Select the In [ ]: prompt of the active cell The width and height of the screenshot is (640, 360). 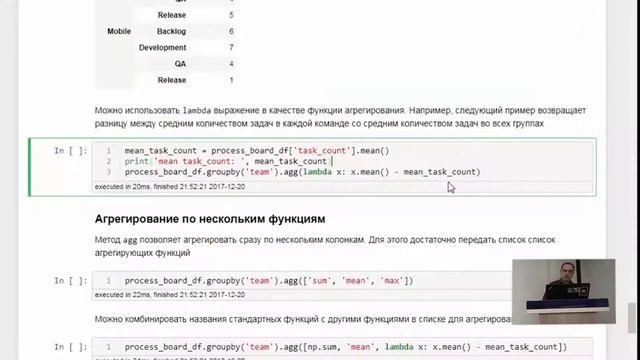[x=71, y=151]
